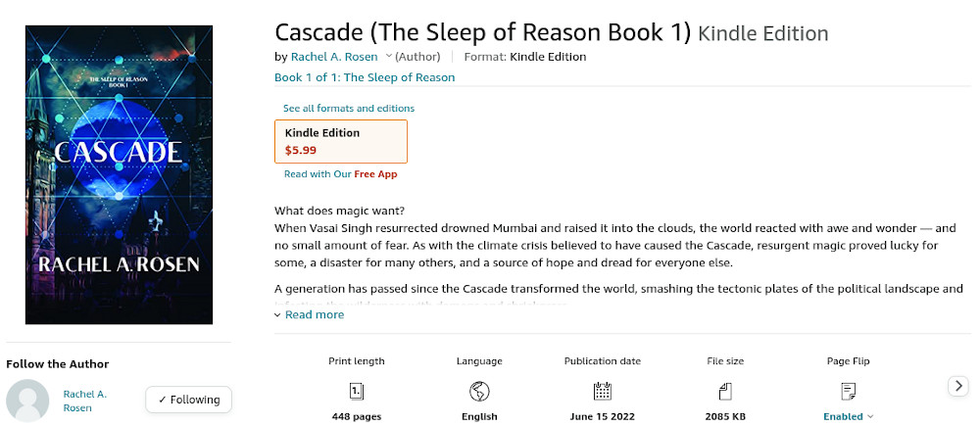980x426 pixels.
Task: Select the Kindle Edition format tab
Action: point(341,141)
